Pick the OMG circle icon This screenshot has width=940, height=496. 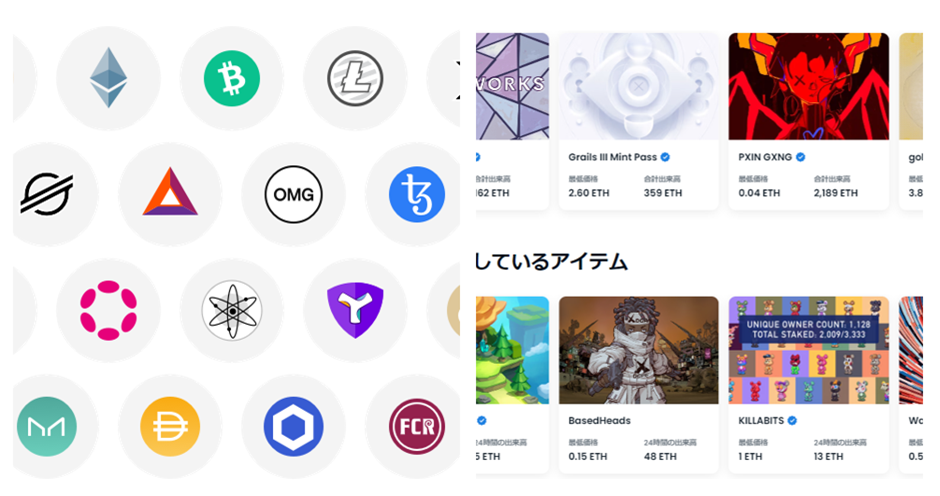coord(294,194)
